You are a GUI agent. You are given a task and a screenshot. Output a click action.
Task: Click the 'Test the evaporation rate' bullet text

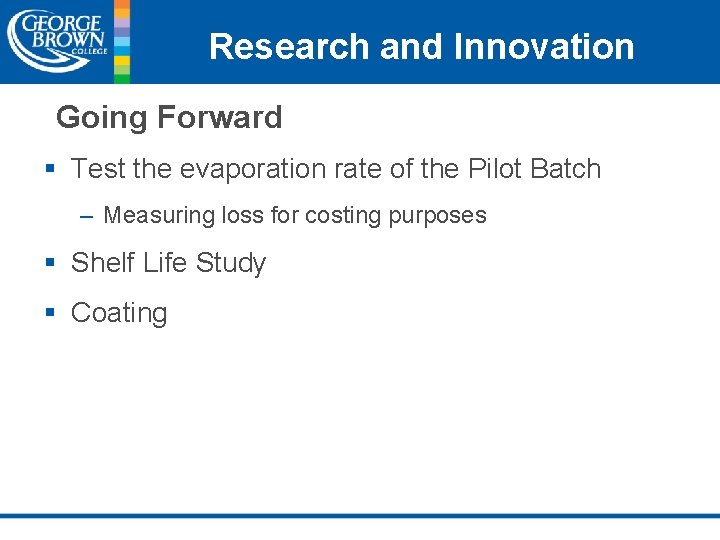(335, 169)
